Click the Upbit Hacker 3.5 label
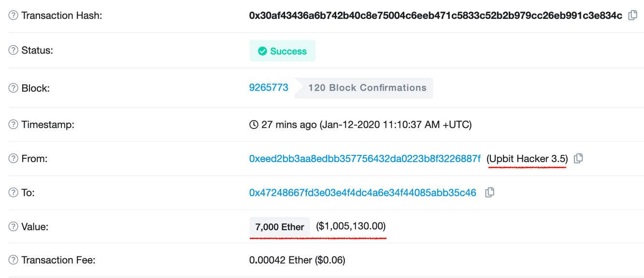The image size is (644, 278). coord(528,158)
